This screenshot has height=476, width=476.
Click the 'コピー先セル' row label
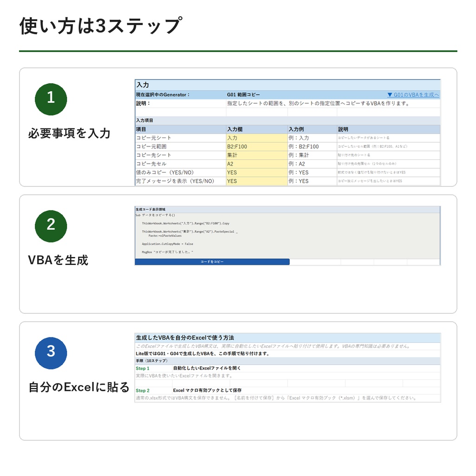151,164
